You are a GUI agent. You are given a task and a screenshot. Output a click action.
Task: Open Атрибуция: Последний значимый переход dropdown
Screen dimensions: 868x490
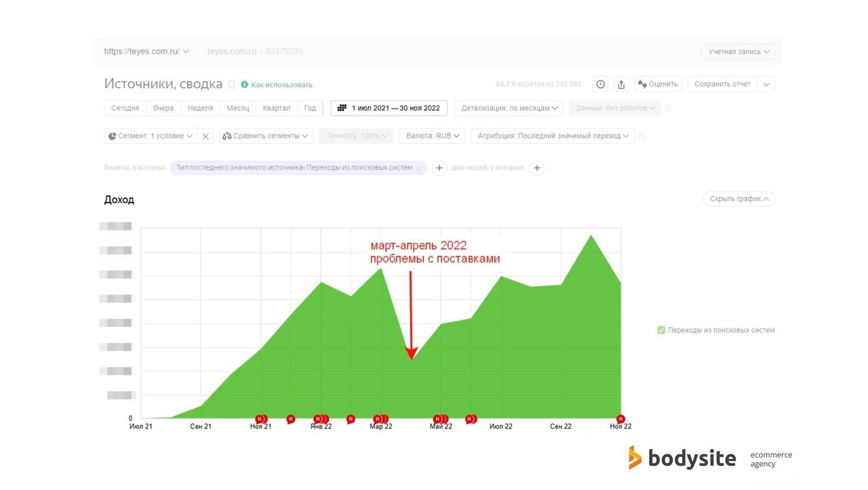553,136
